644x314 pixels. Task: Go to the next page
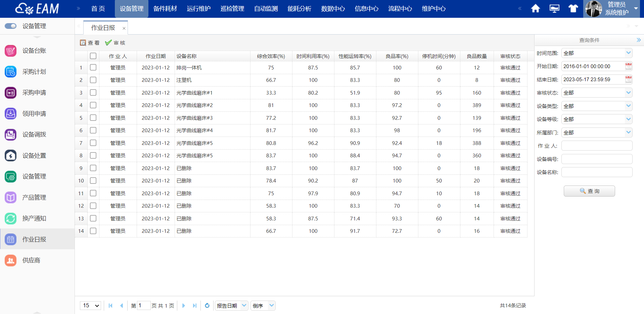tap(183, 306)
